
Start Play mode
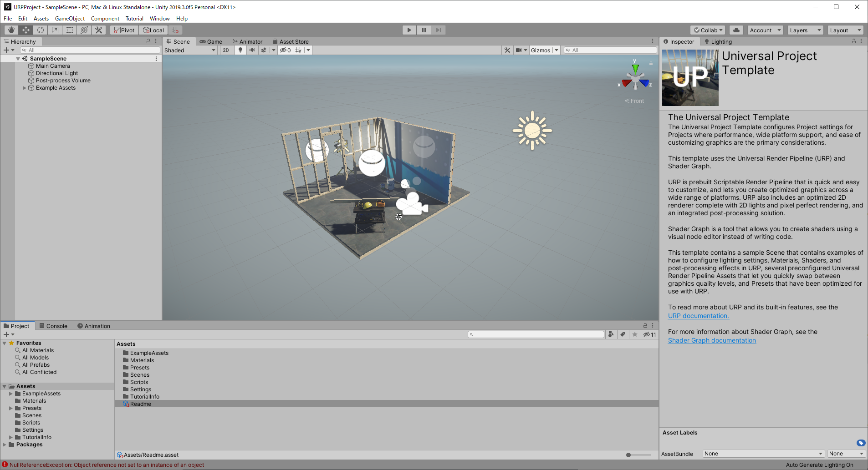409,30
